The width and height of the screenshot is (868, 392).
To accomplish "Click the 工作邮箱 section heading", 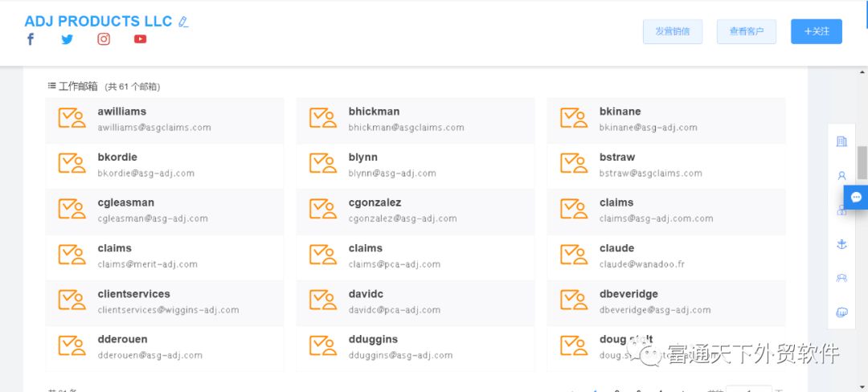I will 78,86.
